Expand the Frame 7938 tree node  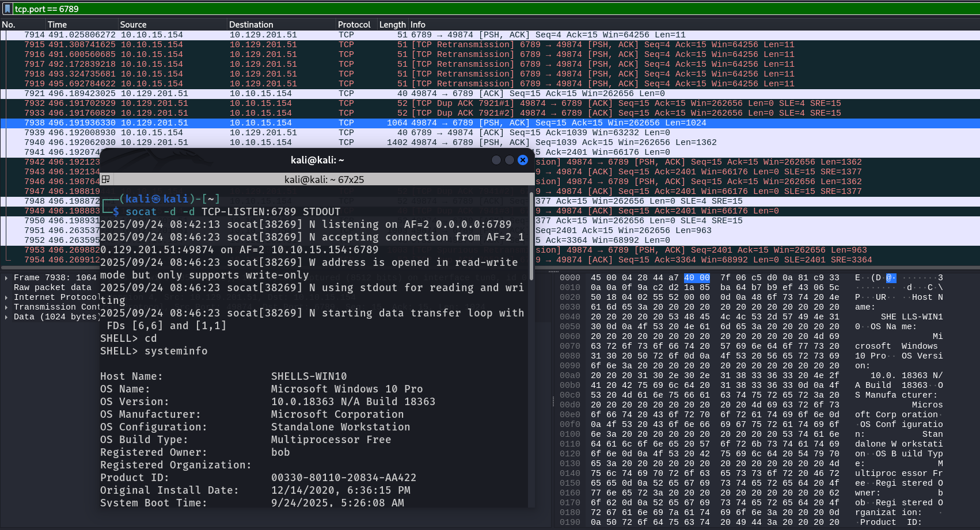[6, 278]
